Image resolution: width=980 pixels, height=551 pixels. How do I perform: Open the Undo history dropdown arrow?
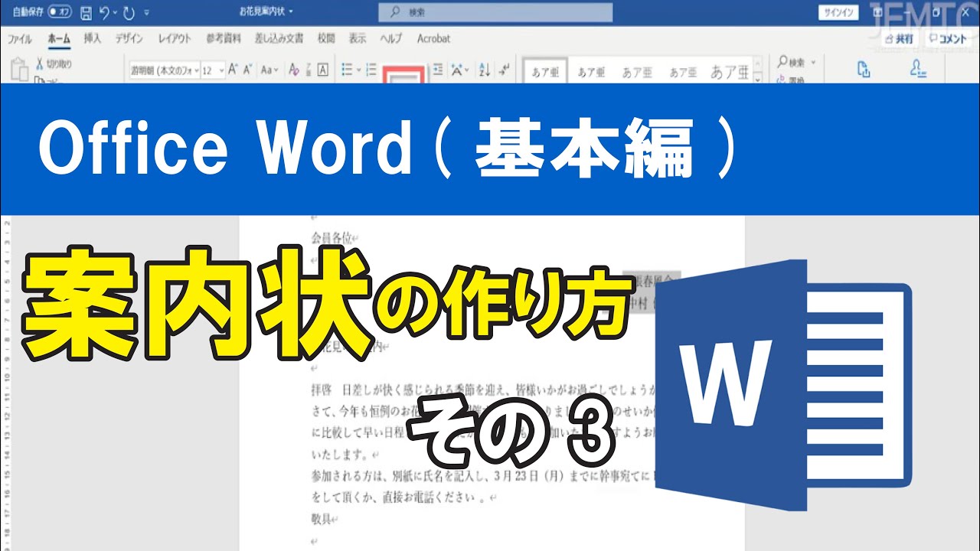click(115, 13)
